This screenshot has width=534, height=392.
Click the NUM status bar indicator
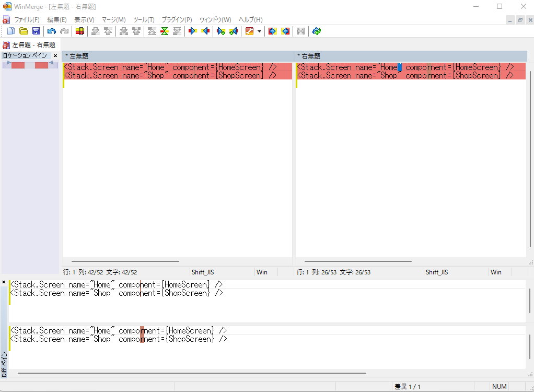tap(500, 387)
